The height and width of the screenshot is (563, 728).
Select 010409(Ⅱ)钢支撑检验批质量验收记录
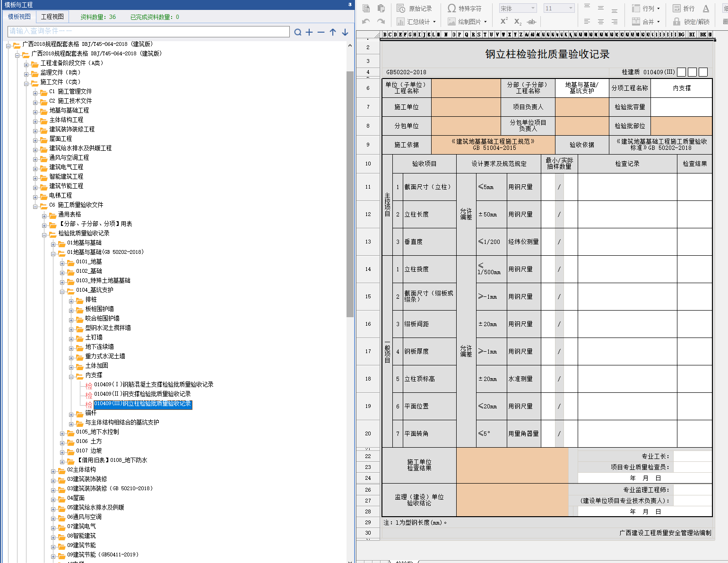click(142, 394)
